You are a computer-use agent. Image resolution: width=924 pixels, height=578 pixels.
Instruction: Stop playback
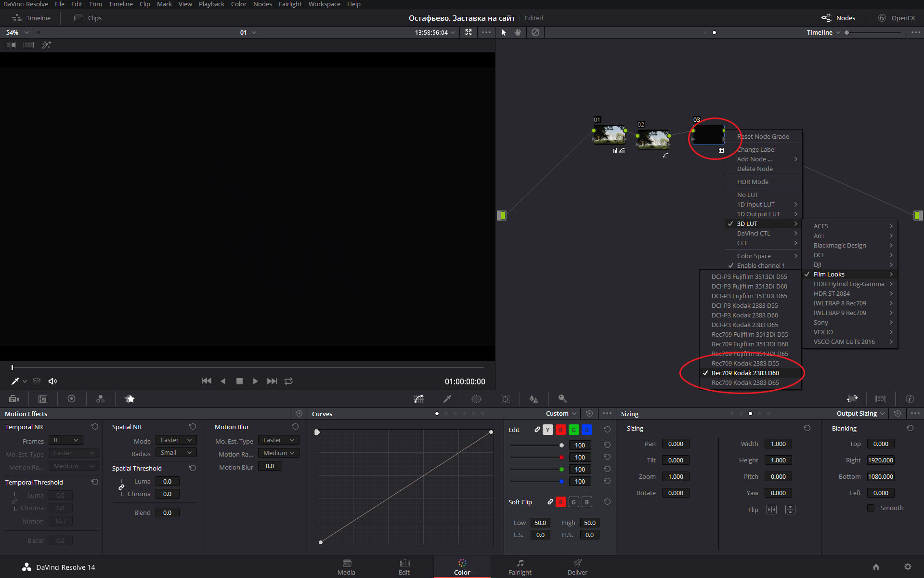239,381
